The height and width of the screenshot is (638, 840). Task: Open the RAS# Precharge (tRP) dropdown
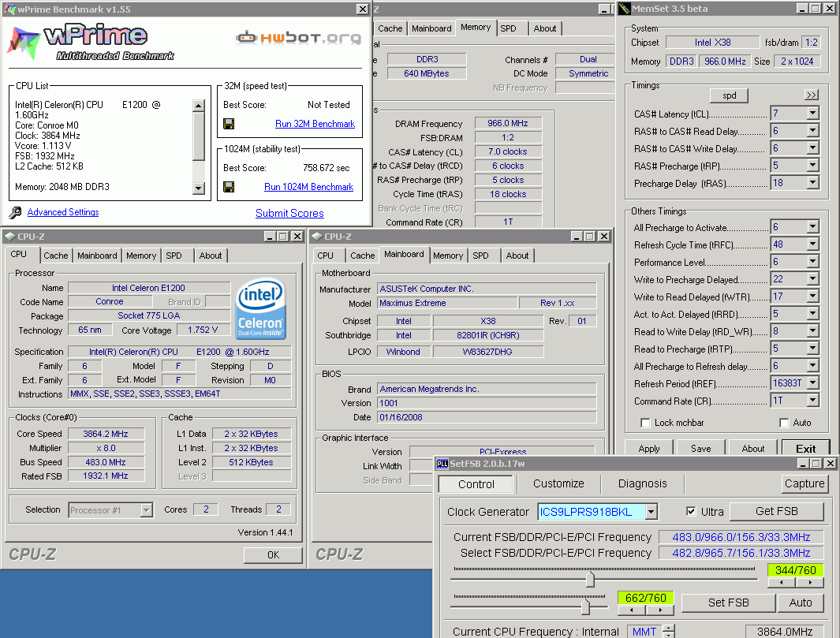[x=812, y=166]
